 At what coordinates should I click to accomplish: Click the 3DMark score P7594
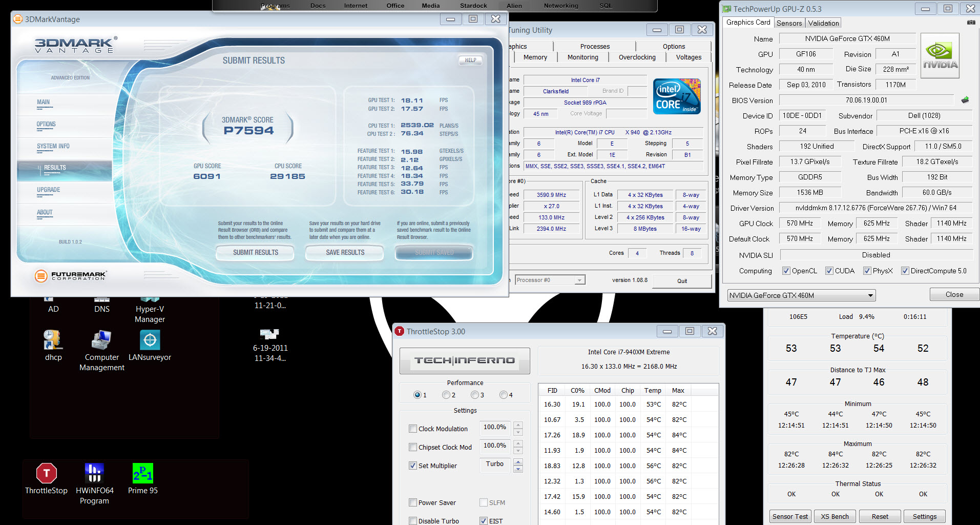[x=248, y=130]
